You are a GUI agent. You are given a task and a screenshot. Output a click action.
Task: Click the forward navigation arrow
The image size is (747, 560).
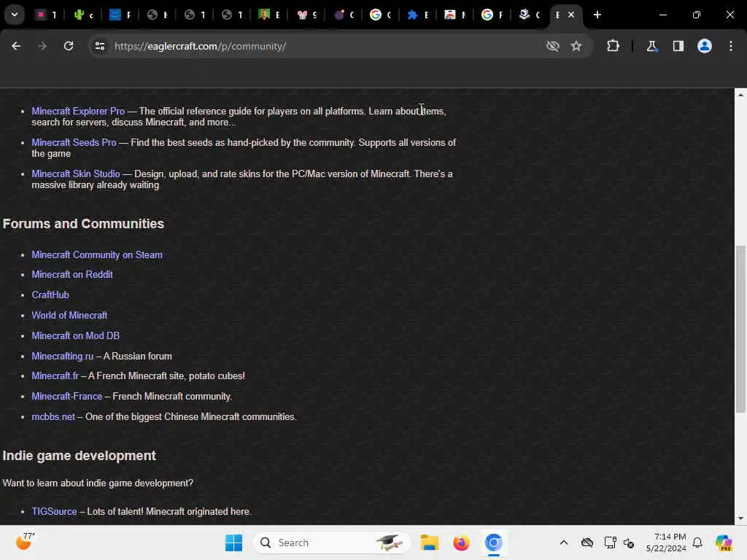pos(42,46)
